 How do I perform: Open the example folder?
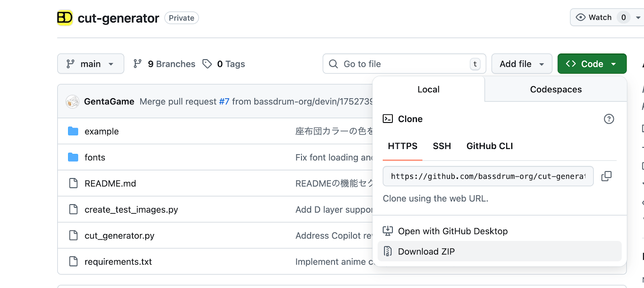[101, 131]
